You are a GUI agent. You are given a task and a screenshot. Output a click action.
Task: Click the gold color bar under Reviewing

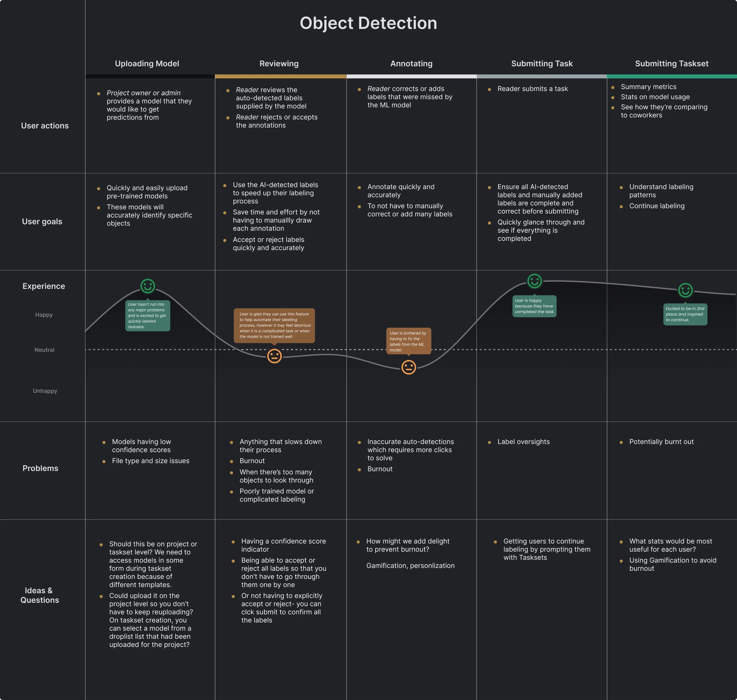pos(280,76)
